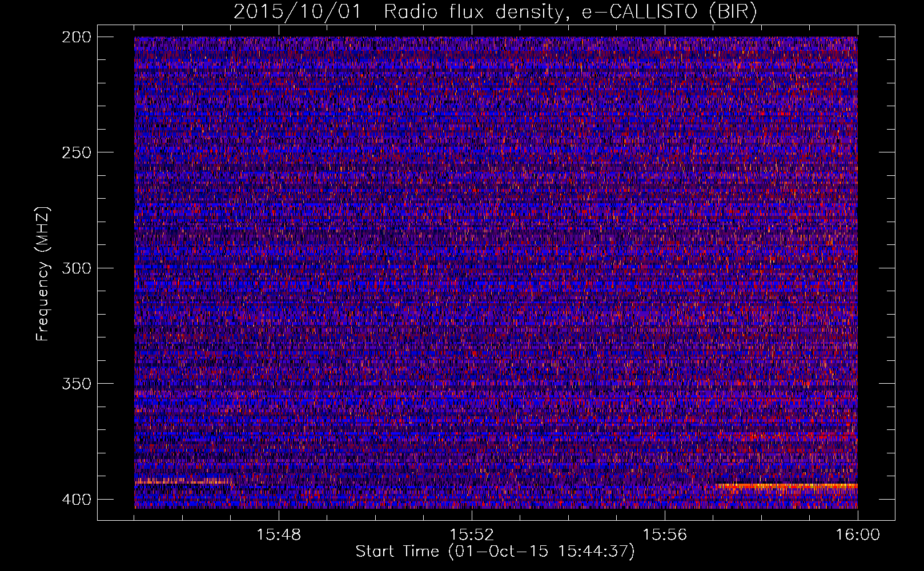Click the plot title '2015/10/01 Radio flux density'

click(x=399, y=12)
